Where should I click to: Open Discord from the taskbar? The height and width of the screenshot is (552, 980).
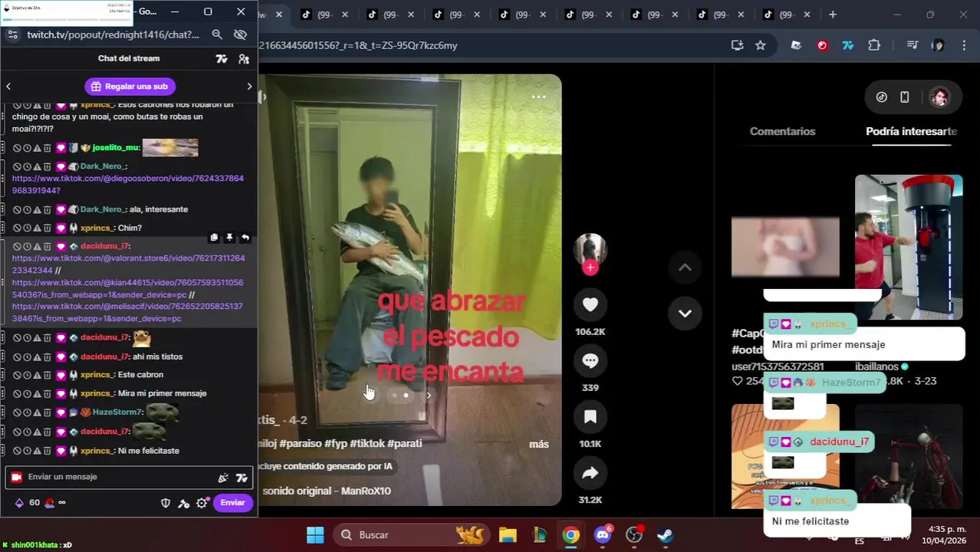point(603,534)
